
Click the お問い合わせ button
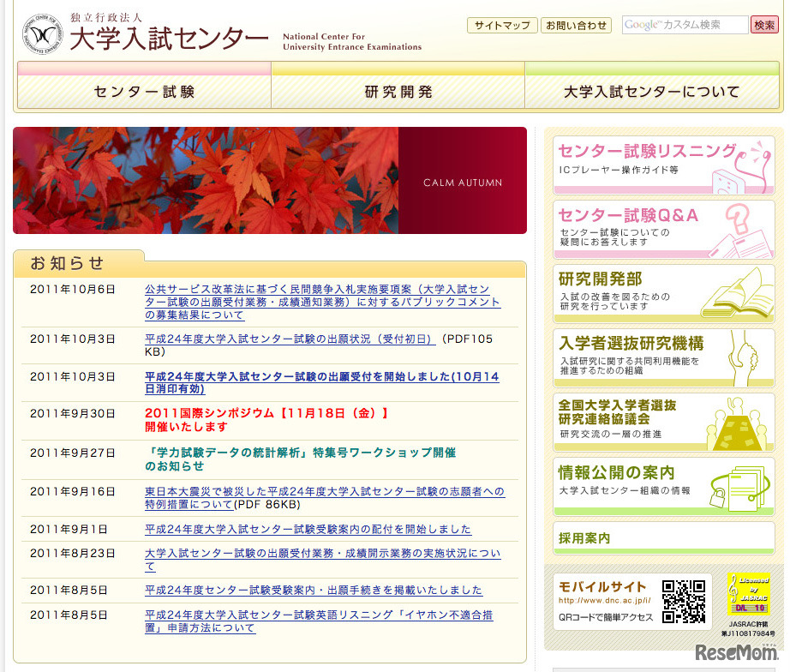pyautogui.click(x=577, y=26)
